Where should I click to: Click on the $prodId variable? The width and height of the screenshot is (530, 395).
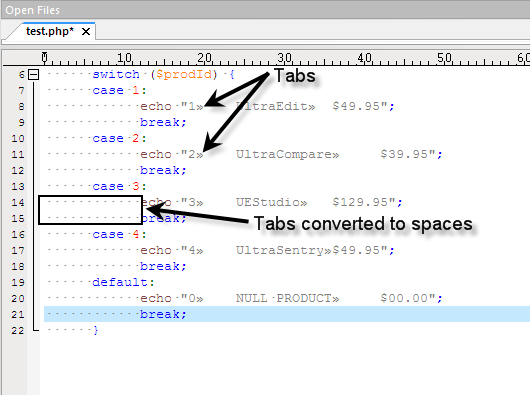pyautogui.click(x=185, y=74)
